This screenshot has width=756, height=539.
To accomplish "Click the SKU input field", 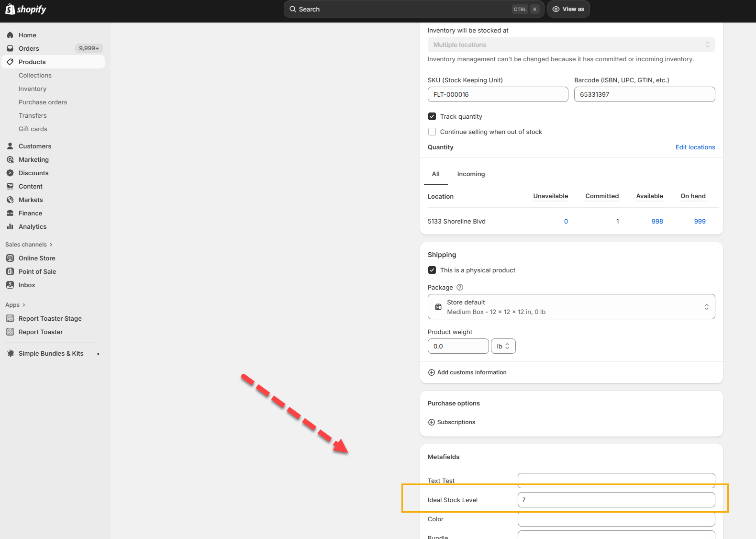I will click(498, 94).
